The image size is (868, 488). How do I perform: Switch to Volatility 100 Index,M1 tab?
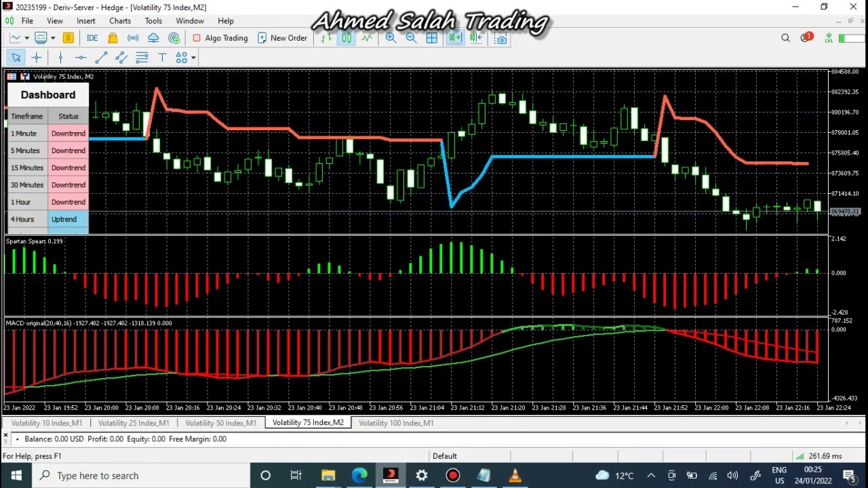[396, 423]
